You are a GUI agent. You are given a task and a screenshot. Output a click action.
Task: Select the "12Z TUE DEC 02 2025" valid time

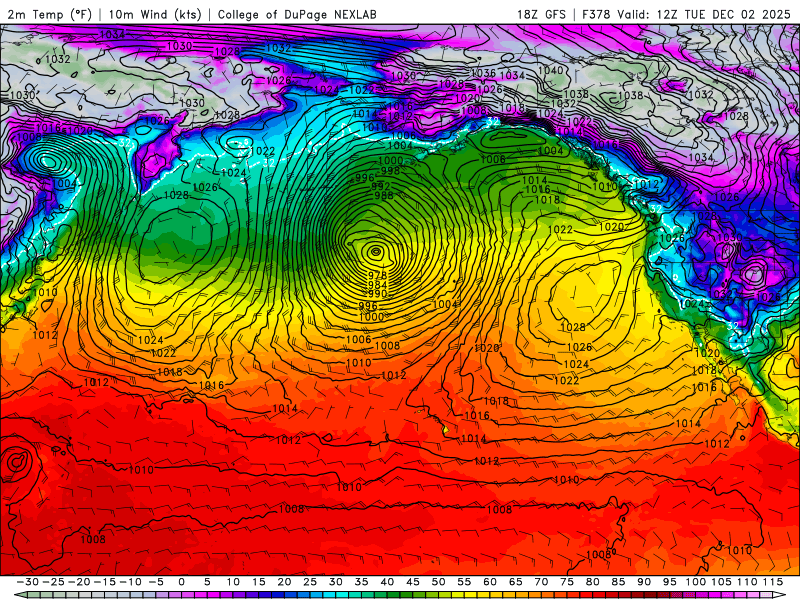point(723,14)
